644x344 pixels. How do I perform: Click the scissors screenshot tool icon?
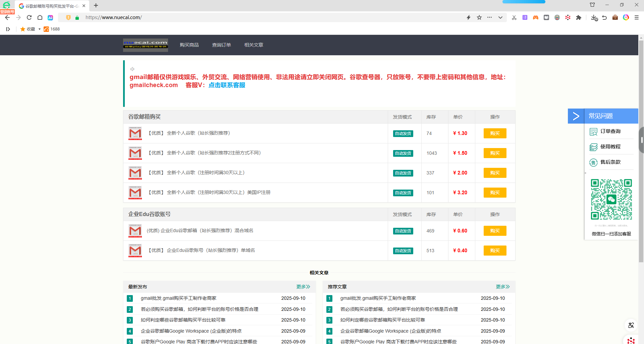pyautogui.click(x=514, y=17)
